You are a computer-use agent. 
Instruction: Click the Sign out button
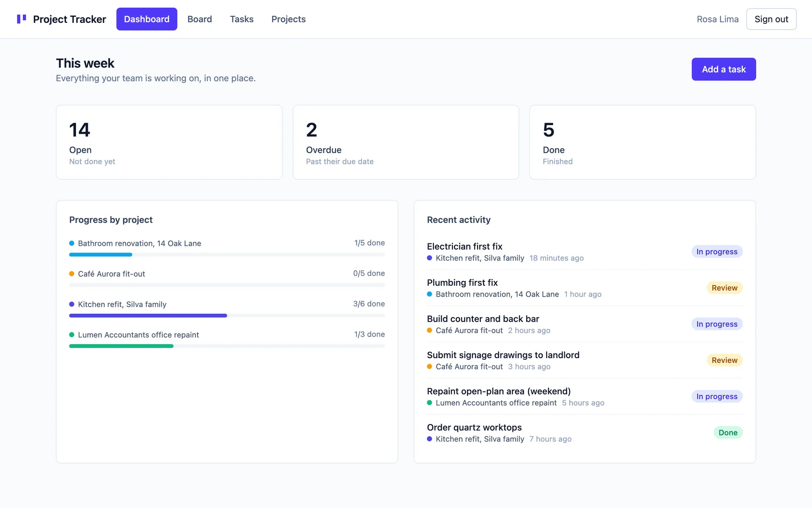pyautogui.click(x=771, y=19)
